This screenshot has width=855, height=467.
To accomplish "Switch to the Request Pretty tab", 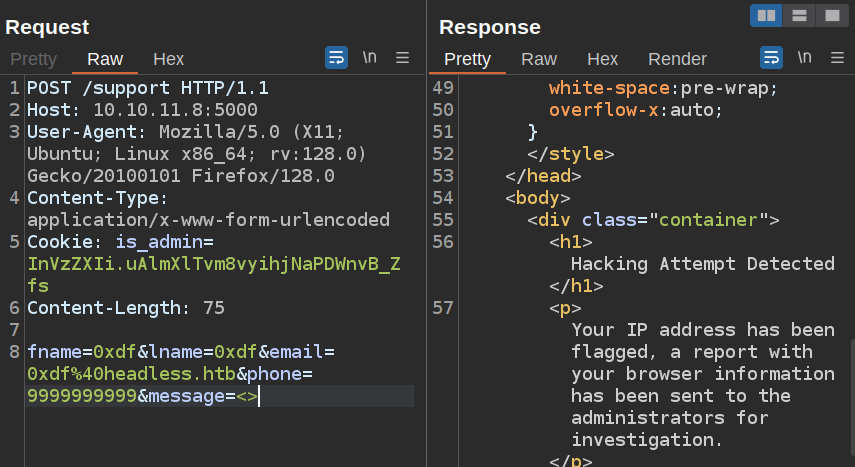I will point(33,59).
